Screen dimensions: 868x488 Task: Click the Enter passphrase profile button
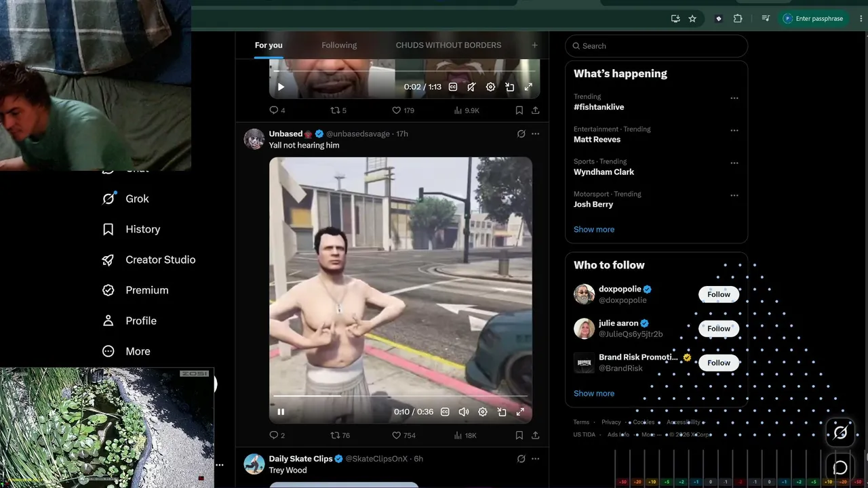(x=813, y=19)
